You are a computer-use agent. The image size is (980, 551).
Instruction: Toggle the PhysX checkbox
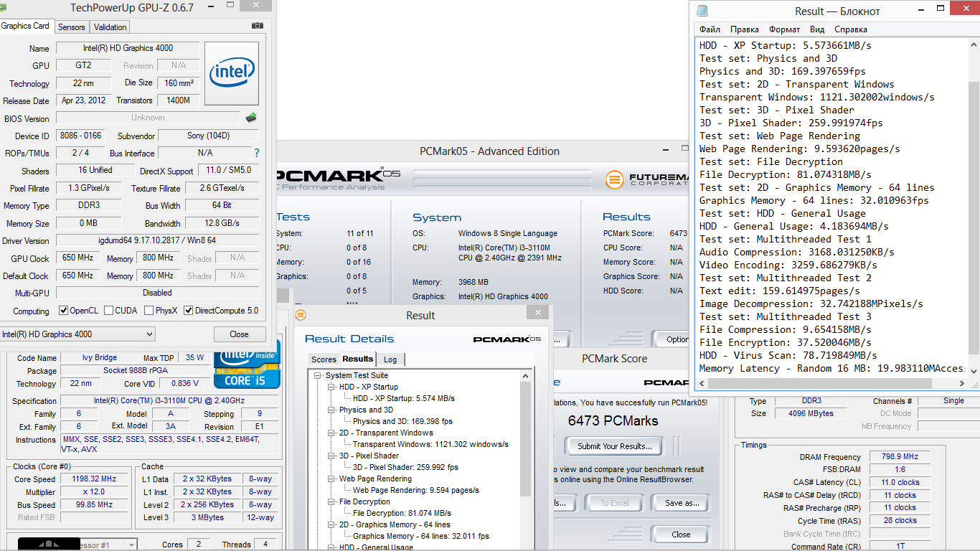tap(149, 311)
